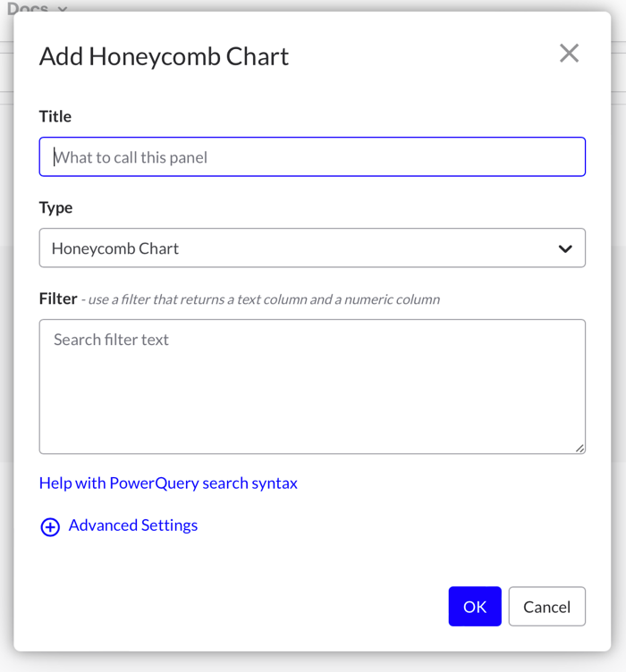This screenshot has width=626, height=672.
Task: Expand the Advanced Settings section
Action: [x=132, y=525]
